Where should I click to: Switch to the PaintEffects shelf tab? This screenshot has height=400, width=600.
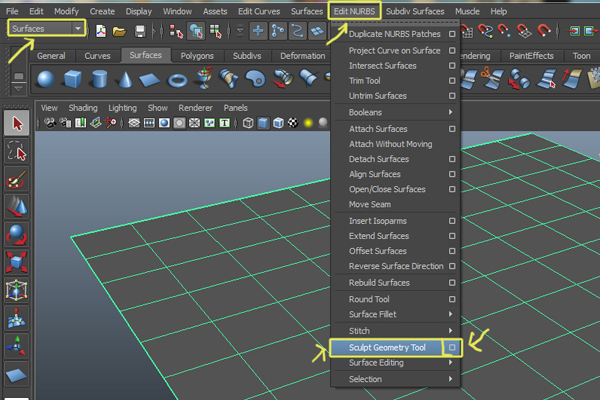point(531,56)
